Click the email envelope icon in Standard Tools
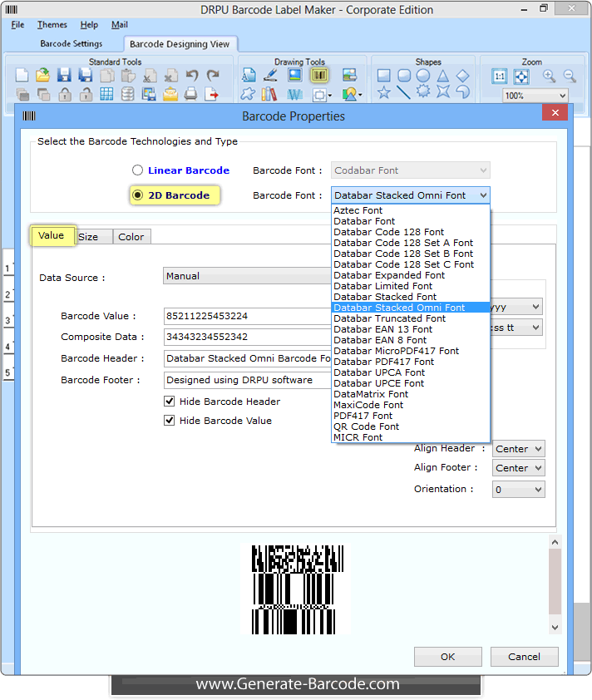Screen dimensions: 592x700 170,94
